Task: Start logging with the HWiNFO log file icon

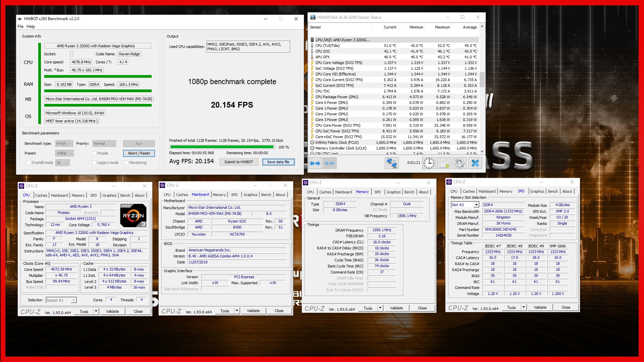Action: (x=444, y=163)
